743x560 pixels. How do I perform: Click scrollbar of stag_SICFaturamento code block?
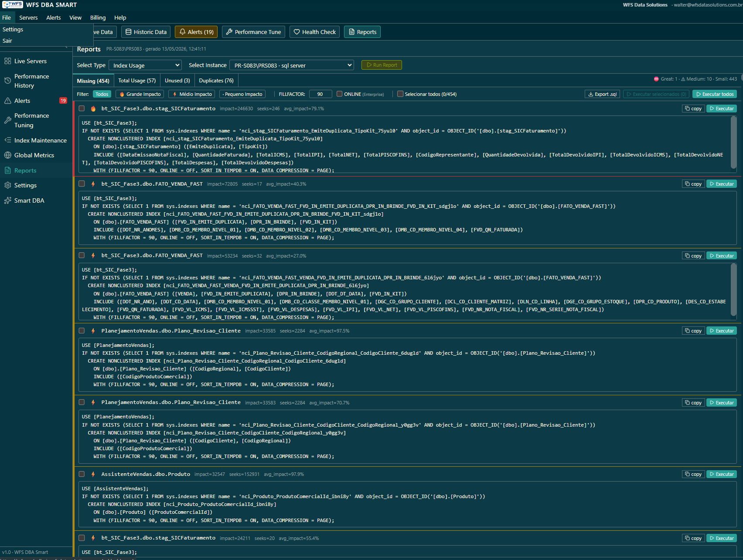733,143
